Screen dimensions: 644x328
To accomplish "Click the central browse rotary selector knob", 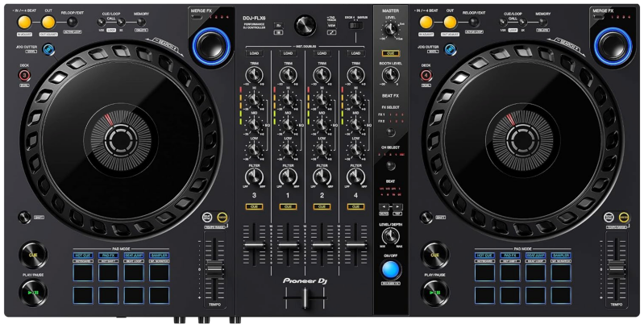I will tap(305, 25).
